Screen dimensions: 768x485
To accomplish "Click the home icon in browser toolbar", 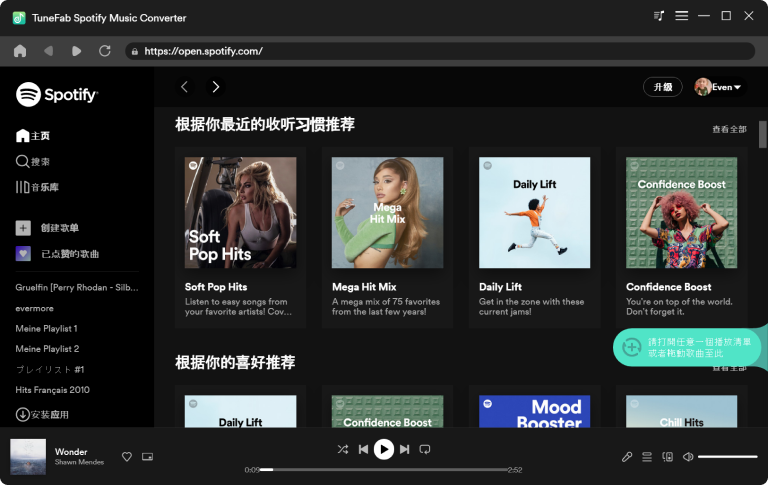I will (x=20, y=51).
